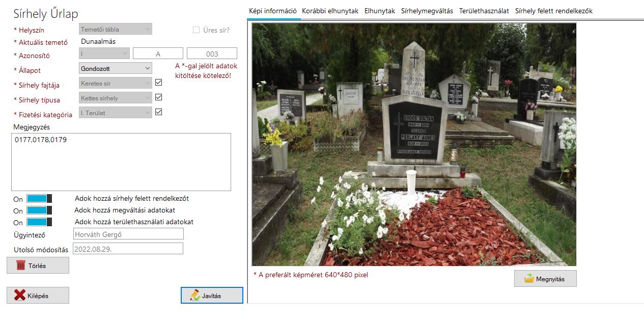Tick the Üres sír? checkbox
The image size is (644, 320).
tap(196, 30)
